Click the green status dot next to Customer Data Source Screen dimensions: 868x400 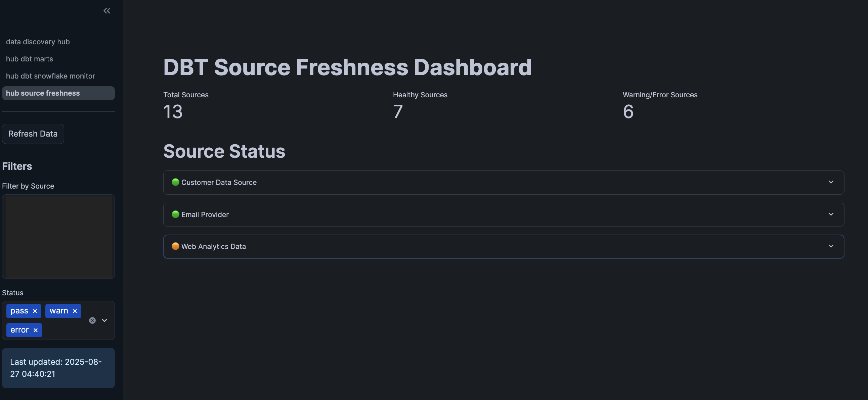pyautogui.click(x=176, y=182)
